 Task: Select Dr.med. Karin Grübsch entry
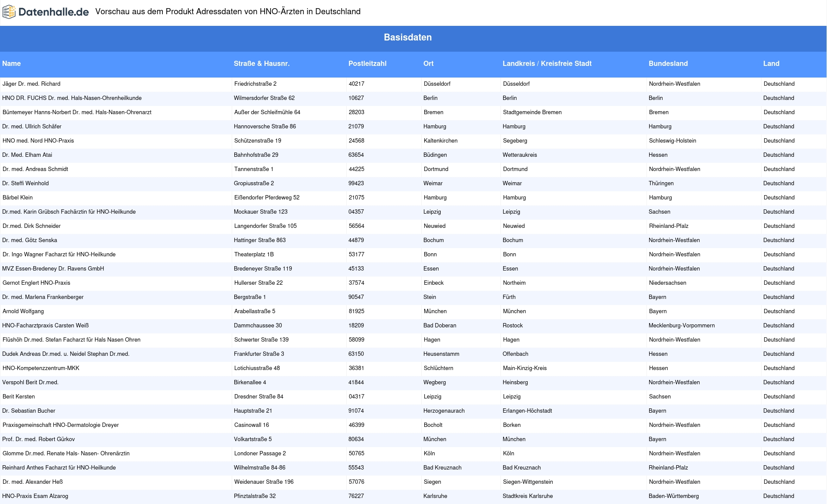click(x=69, y=212)
